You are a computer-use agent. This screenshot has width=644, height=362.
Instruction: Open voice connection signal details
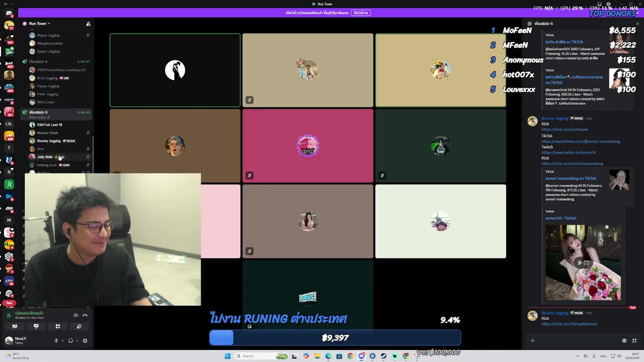pos(9,315)
